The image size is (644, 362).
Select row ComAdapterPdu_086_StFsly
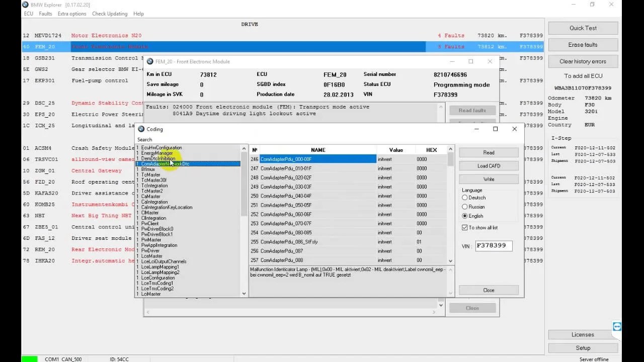348,242
